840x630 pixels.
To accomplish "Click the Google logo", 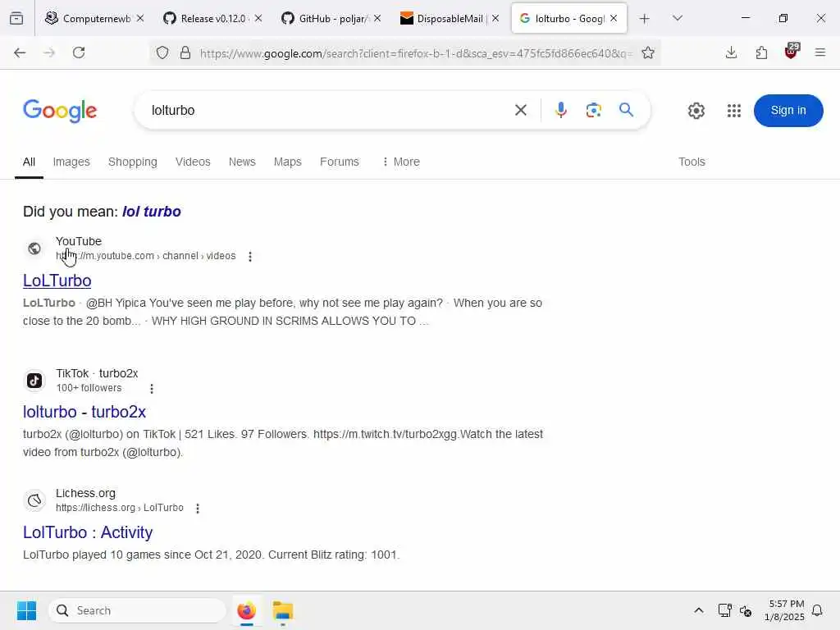I will pyautogui.click(x=60, y=111).
